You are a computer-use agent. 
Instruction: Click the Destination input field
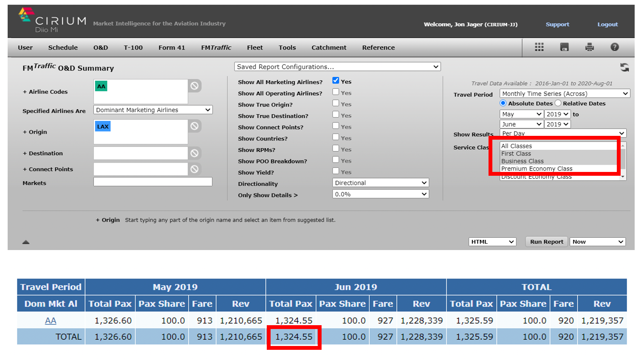[x=141, y=153]
